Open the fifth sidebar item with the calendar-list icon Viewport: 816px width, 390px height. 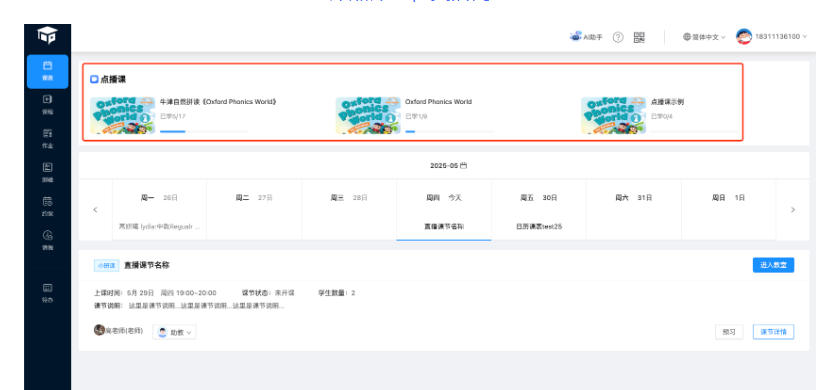[47, 207]
